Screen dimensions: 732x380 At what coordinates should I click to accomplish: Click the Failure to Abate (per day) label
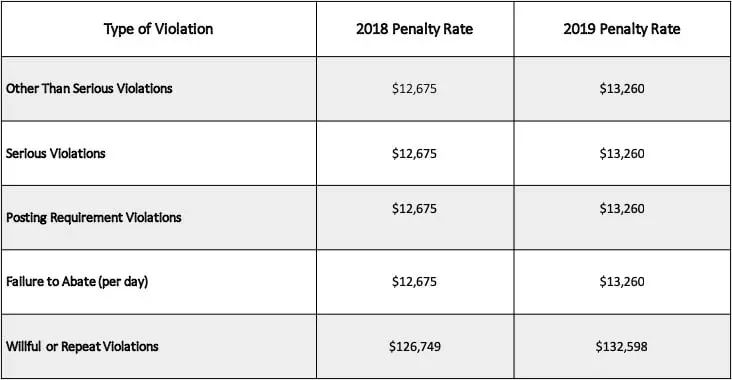point(77,281)
